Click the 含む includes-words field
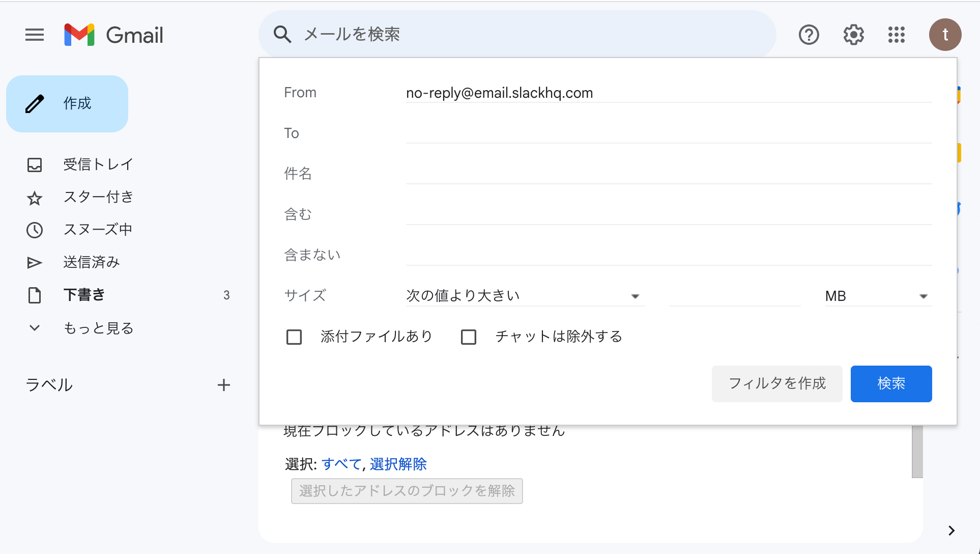Screen dimensions: 980x554 pyautogui.click(x=669, y=215)
